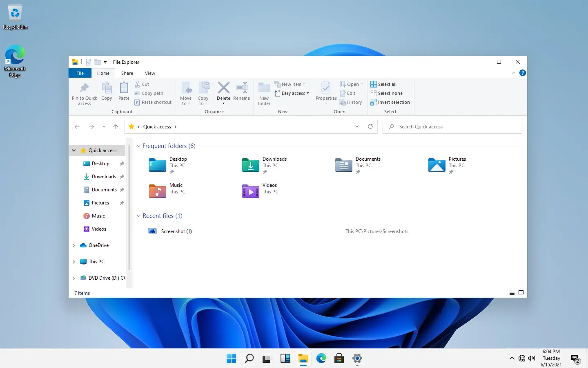The image size is (588, 368).
Task: Click Quick access in address bar
Action: (x=157, y=127)
